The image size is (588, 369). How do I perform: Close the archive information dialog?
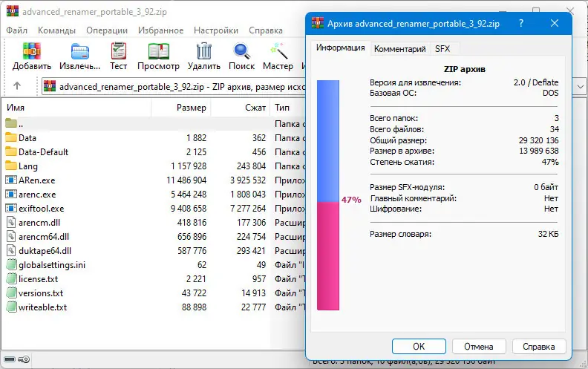click(555, 23)
